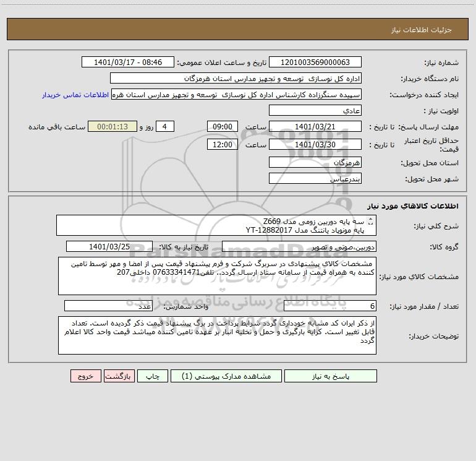Click the ساعت باقی مانده label
This screenshot has height=461, width=476.
click(x=57, y=127)
